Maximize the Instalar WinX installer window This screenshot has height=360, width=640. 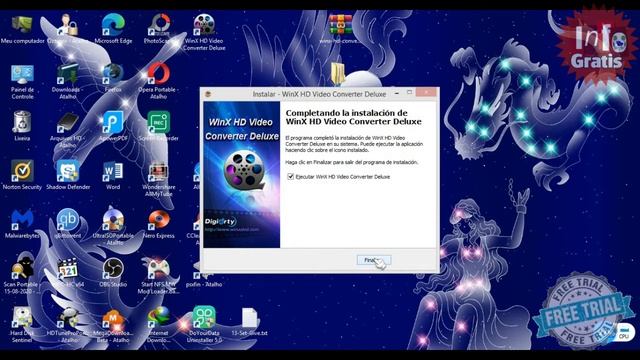(x=409, y=93)
